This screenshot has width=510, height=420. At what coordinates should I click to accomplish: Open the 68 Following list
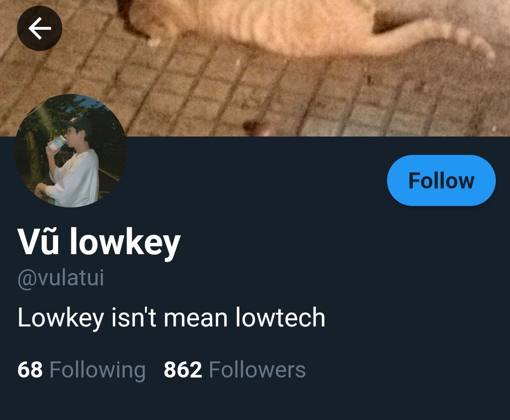coord(81,369)
